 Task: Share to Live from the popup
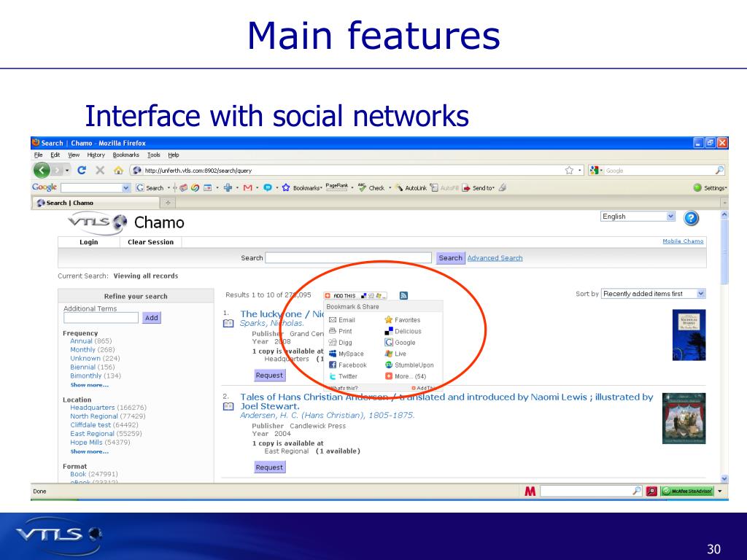coord(395,354)
